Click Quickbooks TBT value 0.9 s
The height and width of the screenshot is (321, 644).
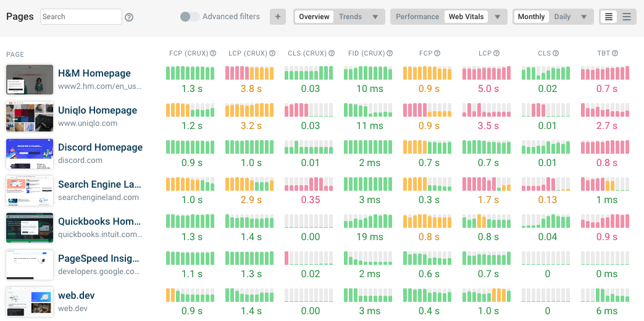click(x=606, y=237)
